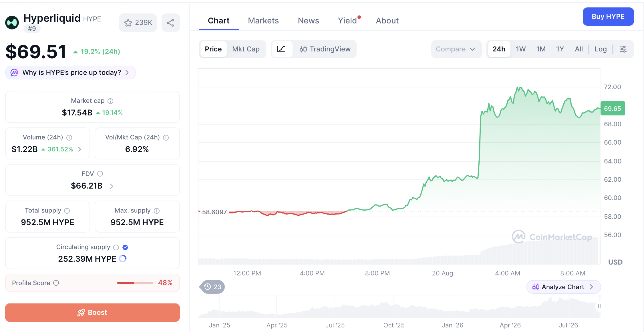Click the Boost button
644x332 pixels.
[x=92, y=313]
